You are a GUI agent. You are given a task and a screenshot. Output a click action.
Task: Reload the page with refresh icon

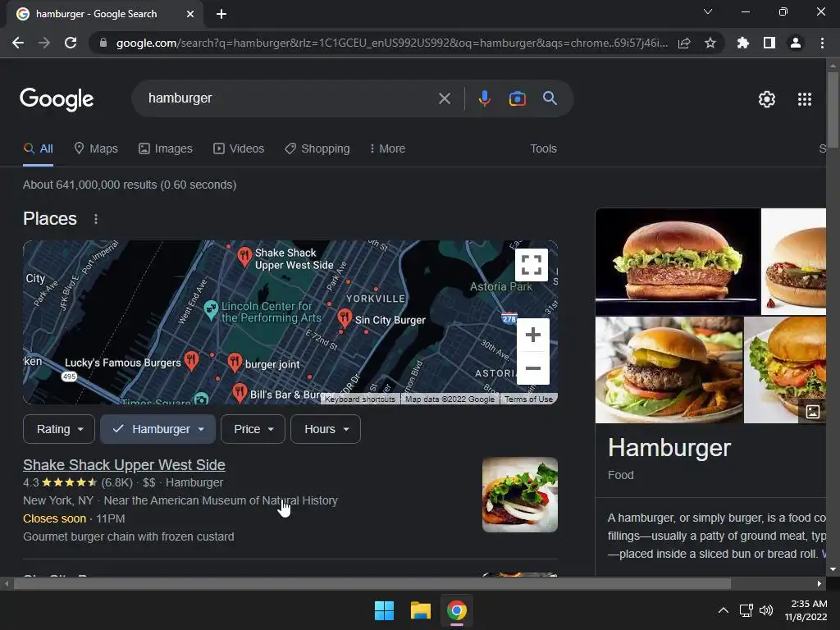71,43
